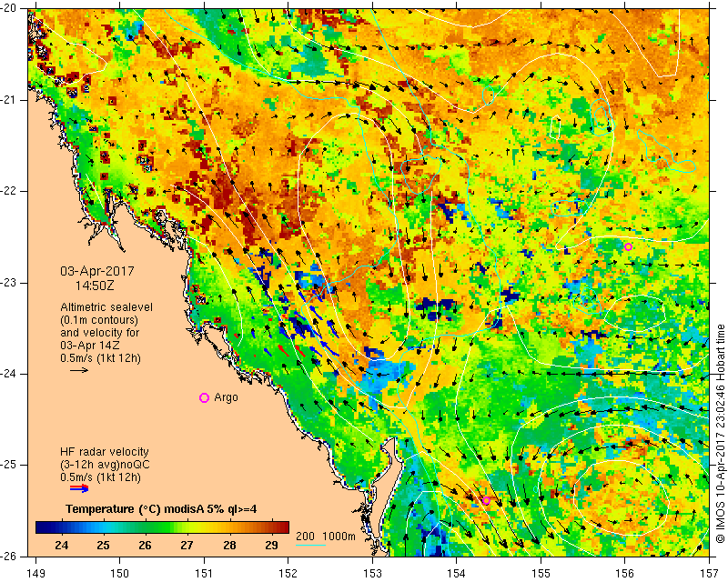
Task: Click the date text 03-Apr-2017
Action: [x=97, y=271]
